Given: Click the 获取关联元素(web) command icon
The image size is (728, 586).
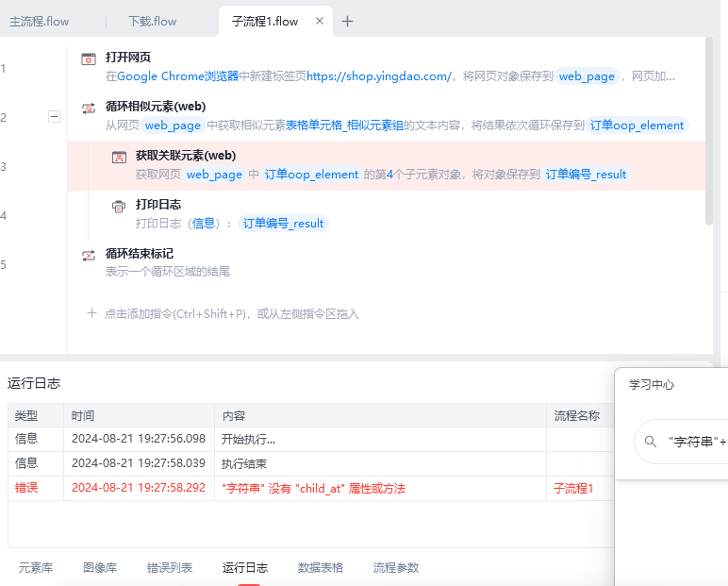Looking at the screenshot, I should [x=119, y=157].
